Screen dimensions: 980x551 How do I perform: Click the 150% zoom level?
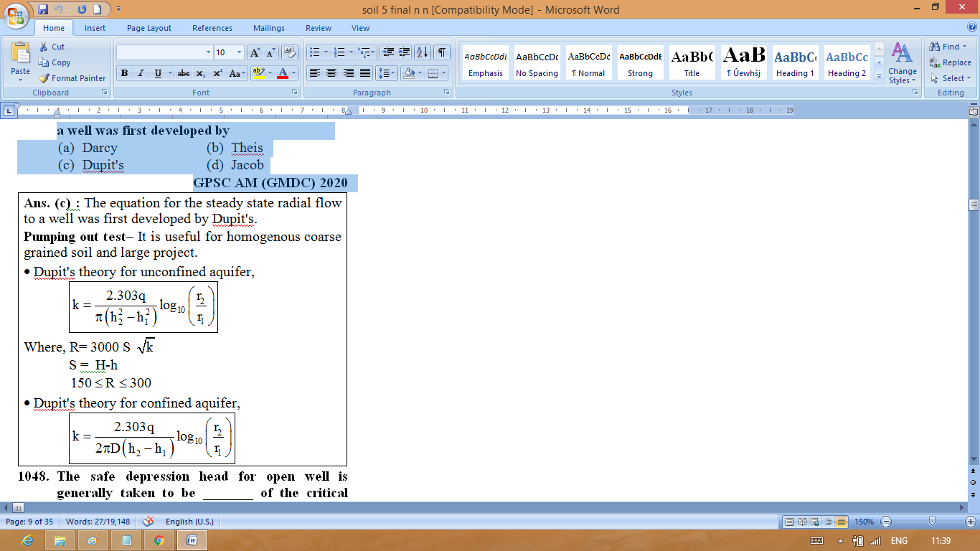pyautogui.click(x=863, y=522)
